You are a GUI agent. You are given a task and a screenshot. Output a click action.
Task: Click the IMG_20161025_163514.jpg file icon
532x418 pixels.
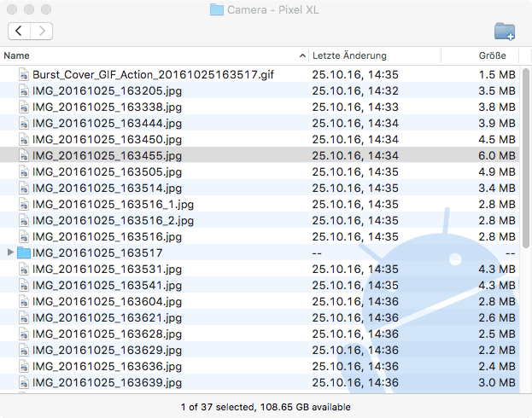[24, 189]
